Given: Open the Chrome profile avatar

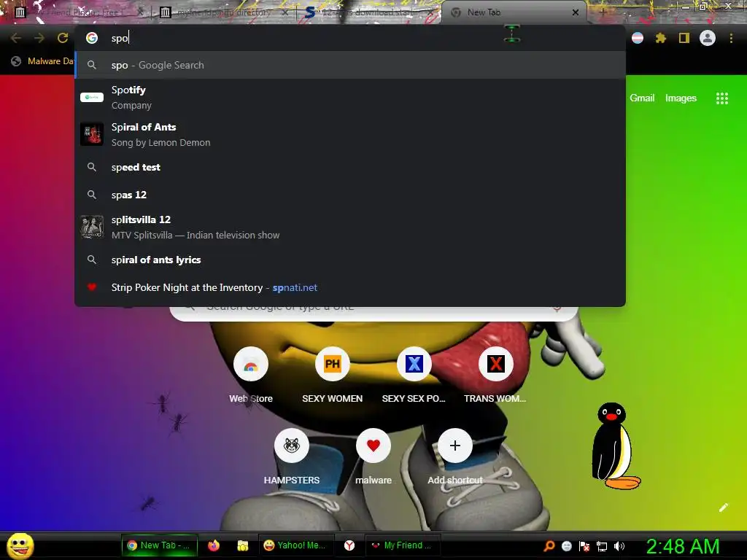Looking at the screenshot, I should (x=708, y=38).
